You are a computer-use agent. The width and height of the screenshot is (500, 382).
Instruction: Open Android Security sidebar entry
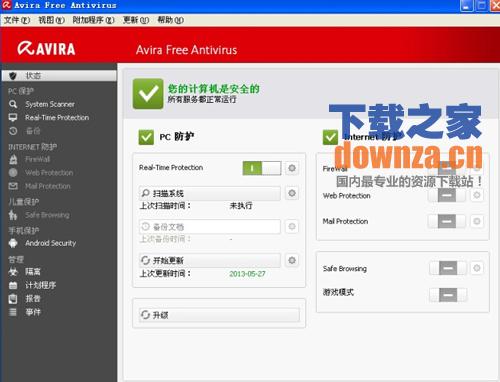pos(50,243)
